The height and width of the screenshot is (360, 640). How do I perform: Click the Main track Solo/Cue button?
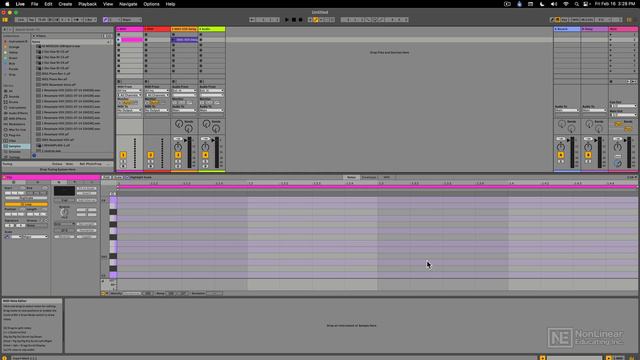coord(618,156)
